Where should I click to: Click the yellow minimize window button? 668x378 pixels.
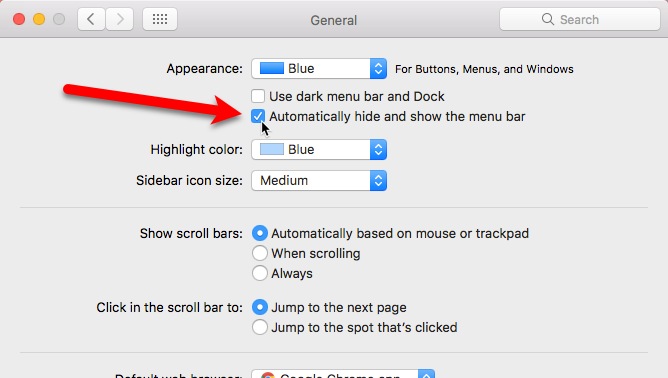coord(39,19)
